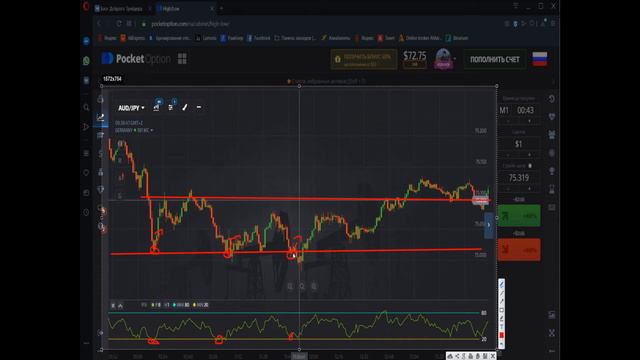Open the Speed Dial grid in address bar
Viewport: 640px width, 360px height.
point(129,24)
